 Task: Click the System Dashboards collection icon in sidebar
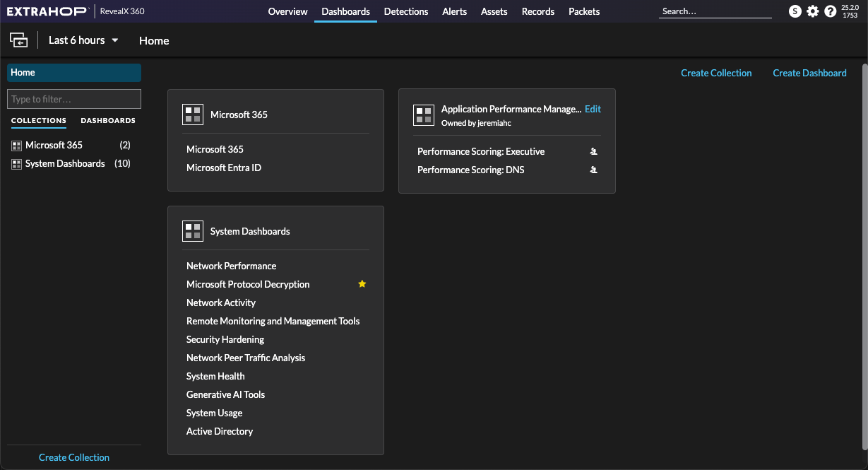(17, 164)
